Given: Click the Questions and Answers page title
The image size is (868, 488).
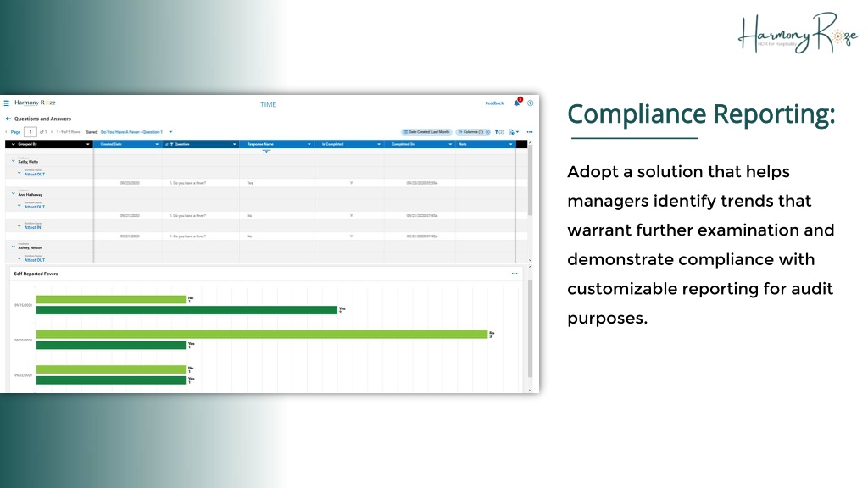Looking at the screenshot, I should click(42, 119).
